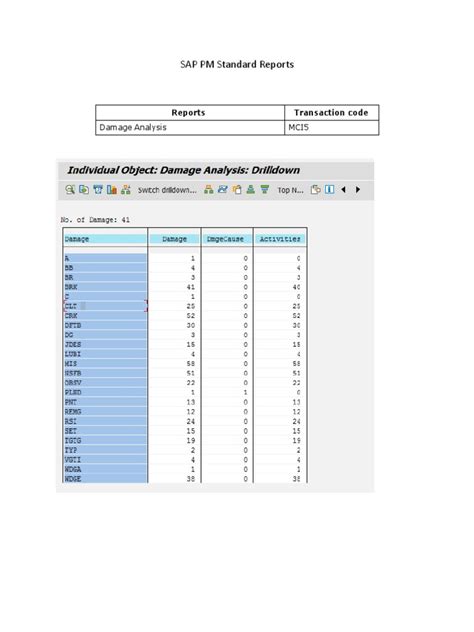Select the OBSV damage code row

(x=105, y=383)
